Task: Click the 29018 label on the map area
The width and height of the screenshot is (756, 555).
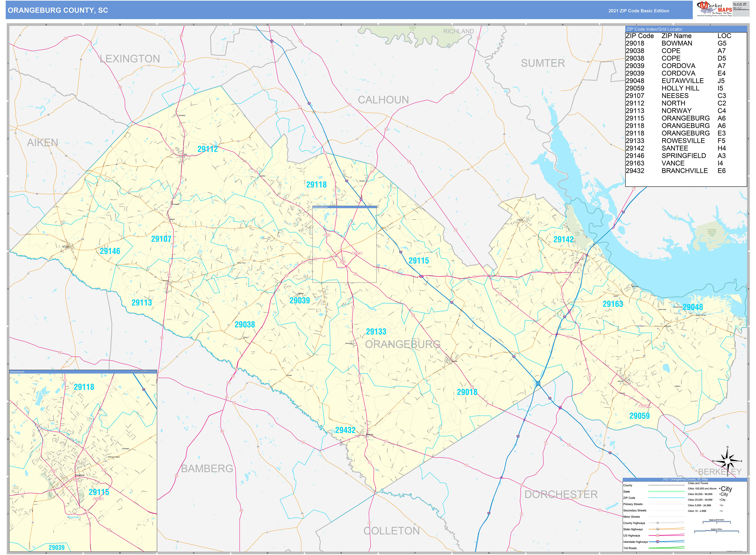Action: point(467,392)
